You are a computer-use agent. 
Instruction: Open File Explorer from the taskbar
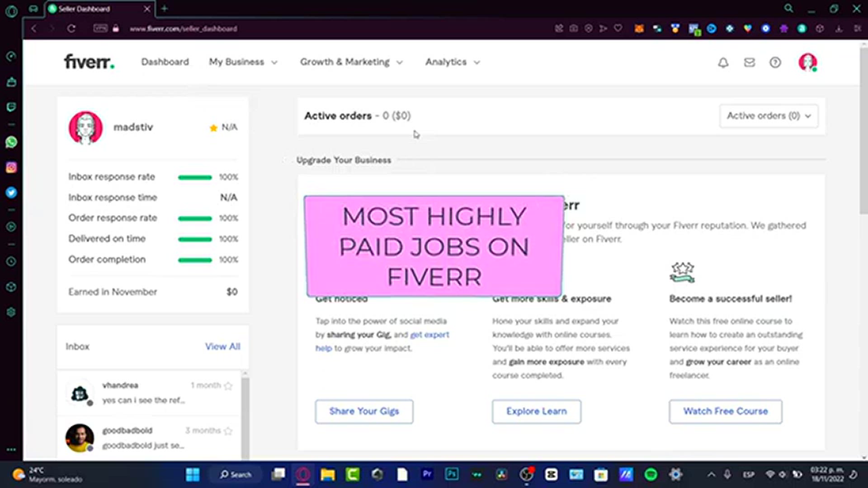328,474
